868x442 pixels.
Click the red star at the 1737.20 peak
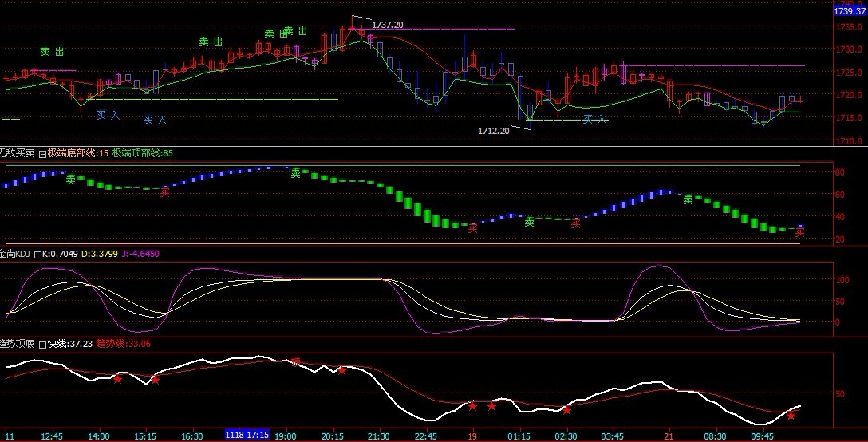pyautogui.click(x=352, y=30)
